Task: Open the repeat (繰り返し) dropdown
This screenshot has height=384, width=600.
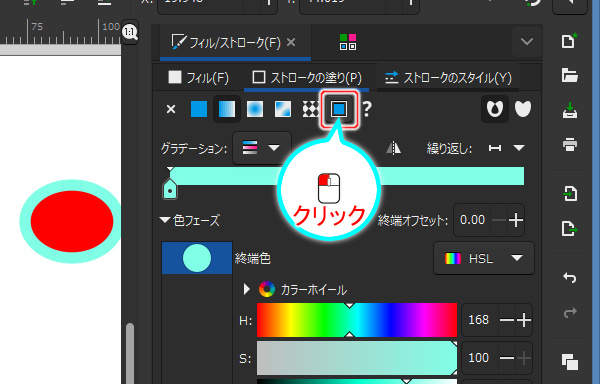Action: tap(506, 148)
